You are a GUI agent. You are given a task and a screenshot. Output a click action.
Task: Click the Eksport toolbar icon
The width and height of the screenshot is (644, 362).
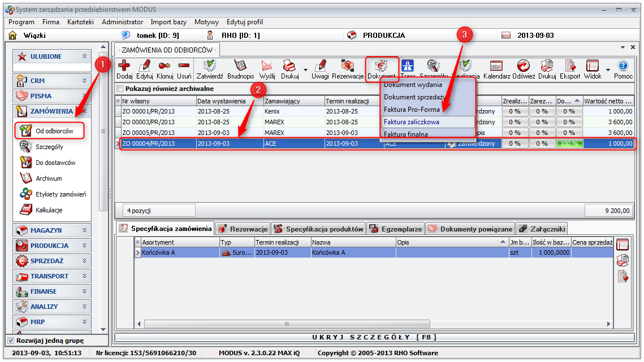[x=570, y=67]
